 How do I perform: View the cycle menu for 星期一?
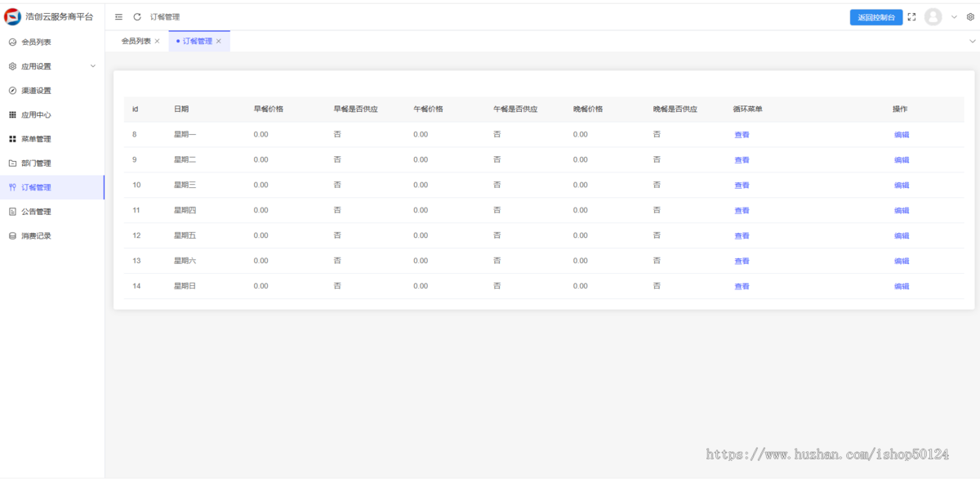tap(742, 135)
